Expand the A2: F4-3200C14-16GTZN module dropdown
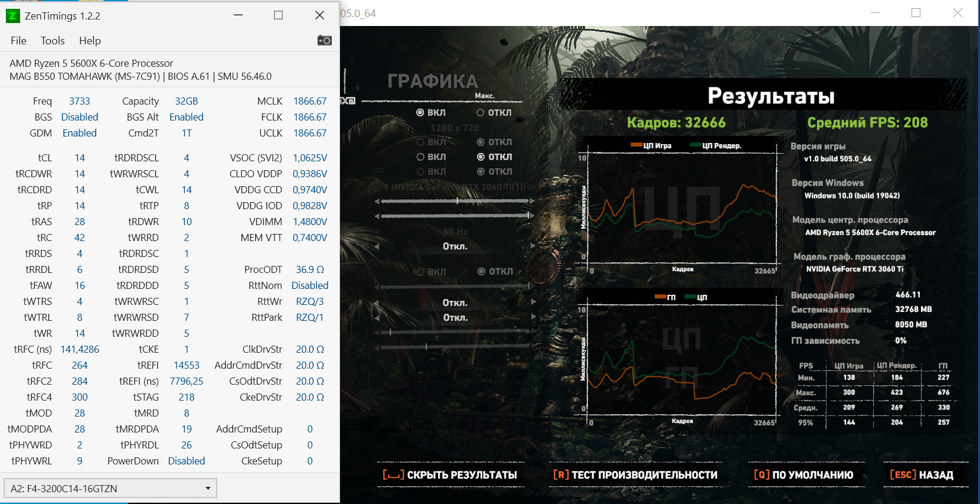The image size is (980, 504). coord(110,489)
